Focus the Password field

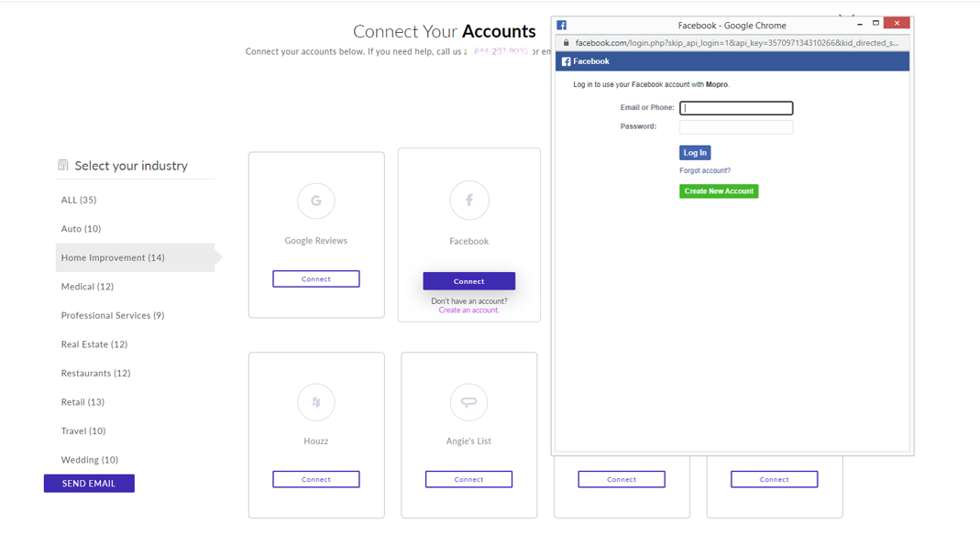click(736, 127)
